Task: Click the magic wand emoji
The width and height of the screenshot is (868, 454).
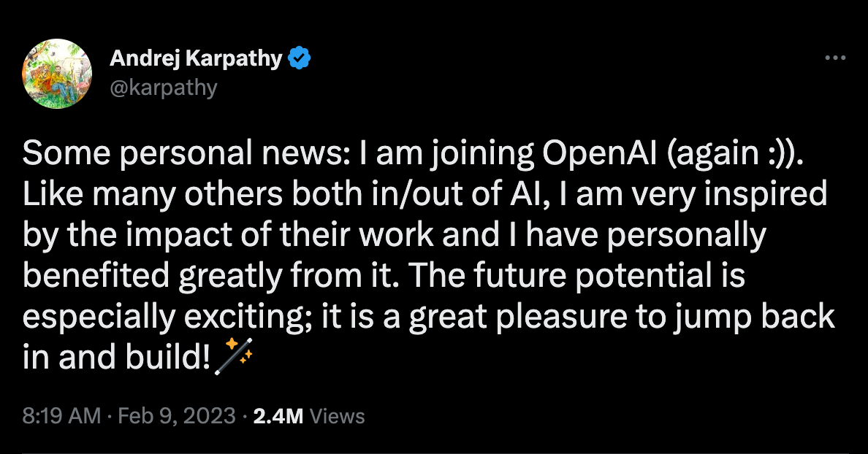Action: pyautogui.click(x=233, y=357)
